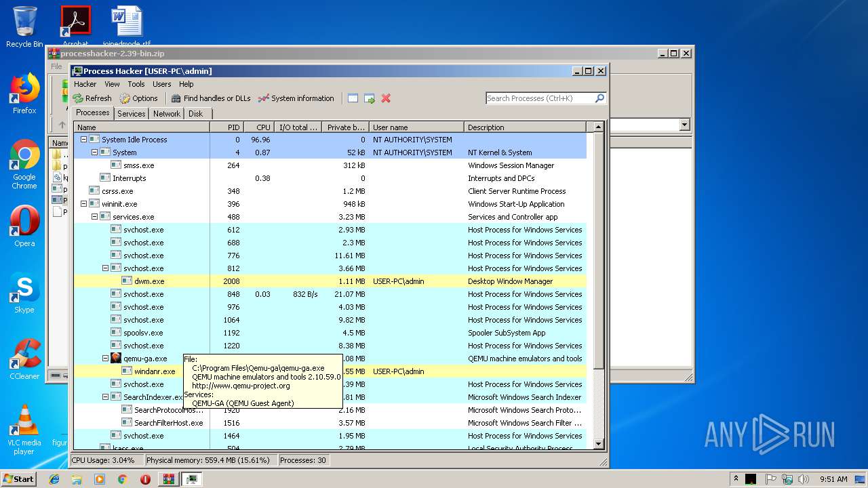
Task: Click Processes: 30 in the status bar
Action: coord(303,460)
